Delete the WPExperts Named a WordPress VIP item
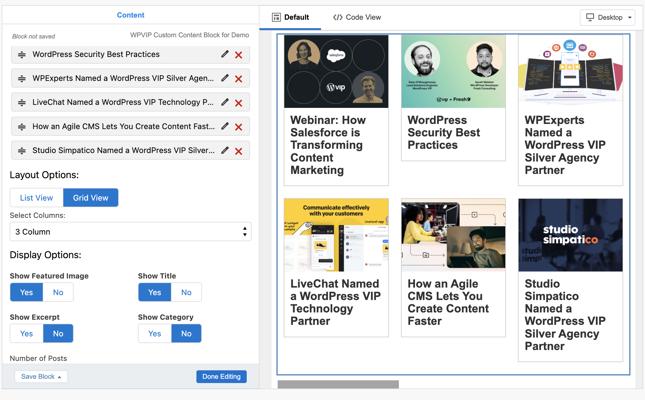 tap(239, 79)
